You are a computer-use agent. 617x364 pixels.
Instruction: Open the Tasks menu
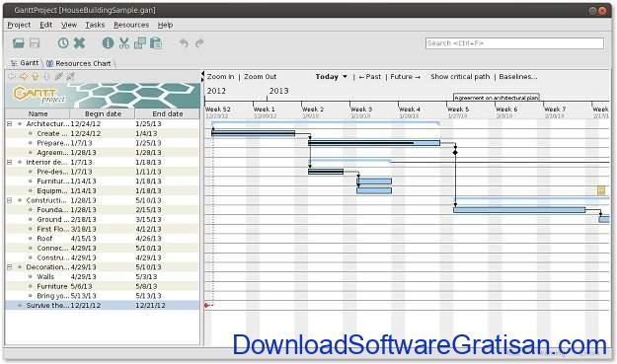95,25
